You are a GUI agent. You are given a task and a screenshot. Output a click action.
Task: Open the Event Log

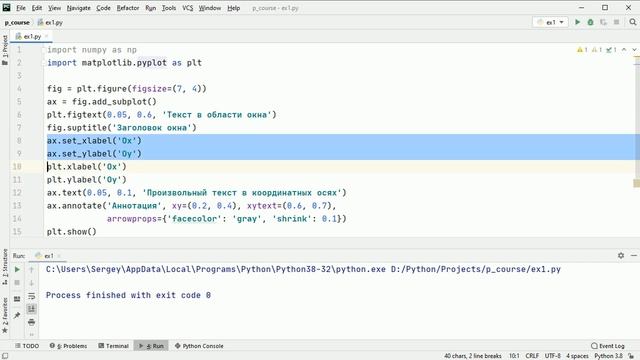pos(608,346)
